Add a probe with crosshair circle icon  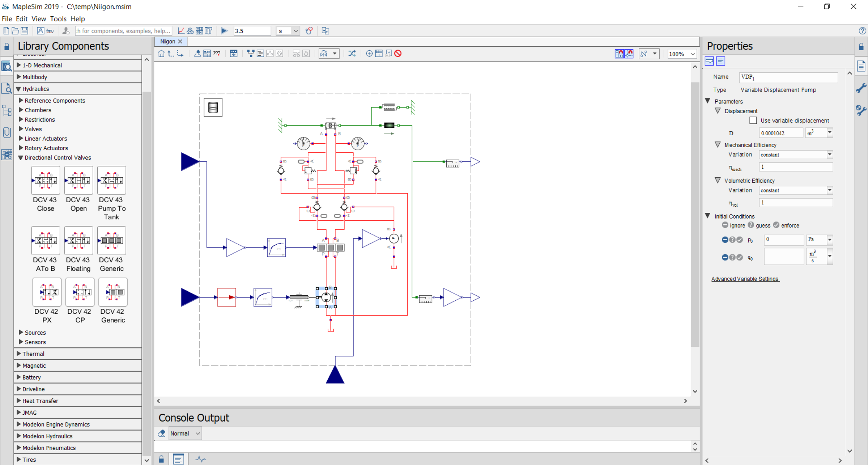pos(369,54)
